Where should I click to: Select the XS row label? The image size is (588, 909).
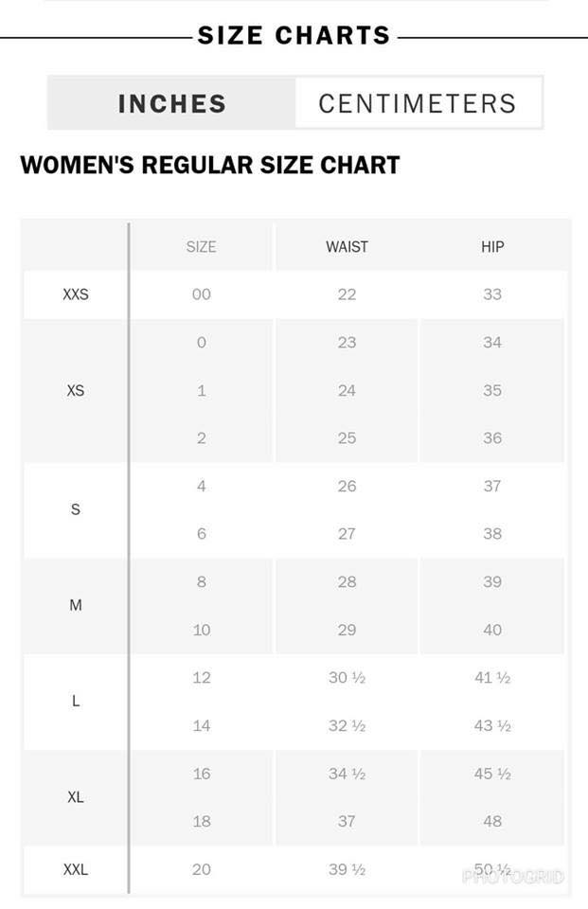(x=76, y=390)
